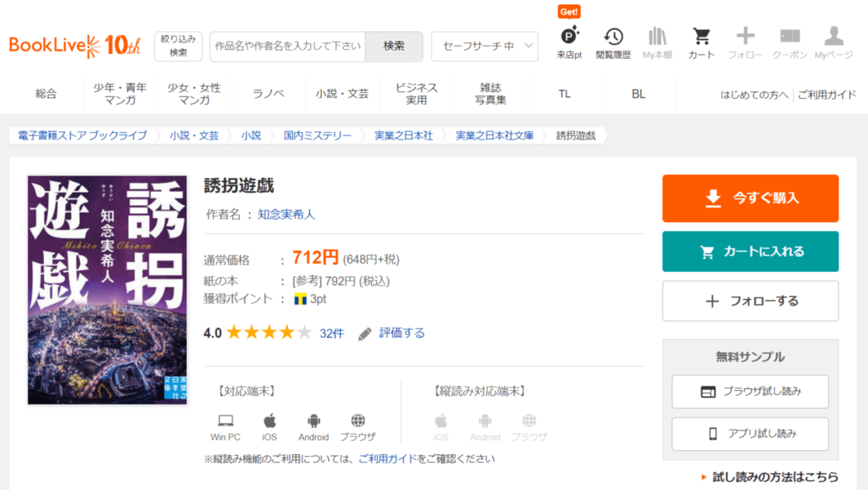
Task: Open 閲覧履歴 browsing history icon
Action: (613, 37)
